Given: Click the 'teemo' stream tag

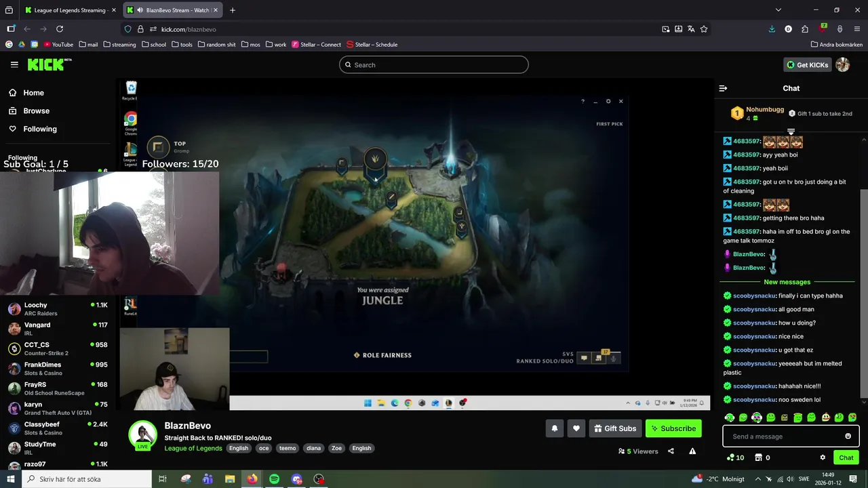Looking at the screenshot, I should point(288,448).
